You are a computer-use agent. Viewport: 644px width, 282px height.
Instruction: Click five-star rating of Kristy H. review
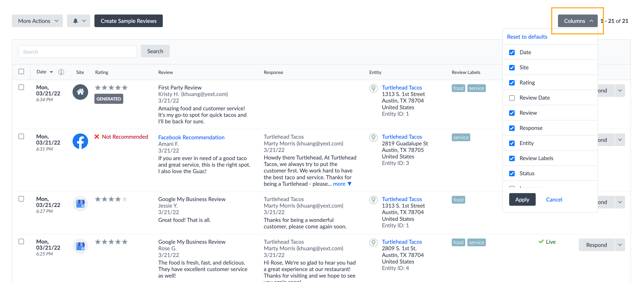click(111, 87)
